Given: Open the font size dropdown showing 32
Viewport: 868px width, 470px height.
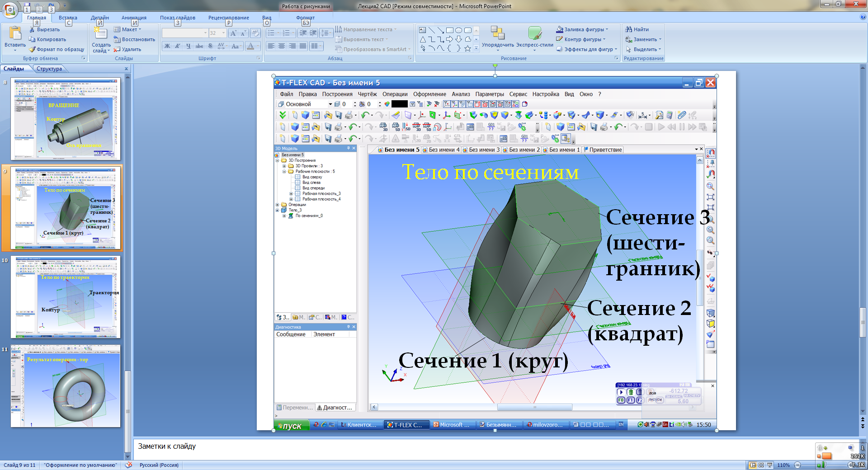Looking at the screenshot, I should [x=223, y=33].
